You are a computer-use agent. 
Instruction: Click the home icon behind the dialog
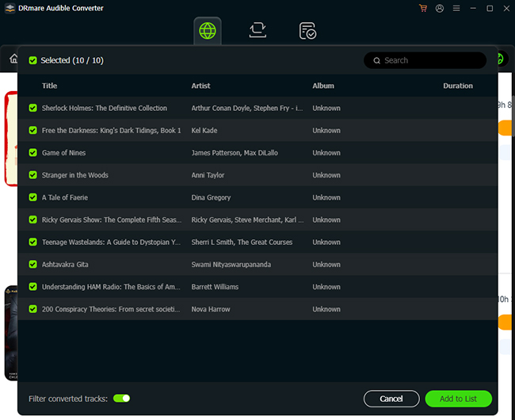point(13,59)
